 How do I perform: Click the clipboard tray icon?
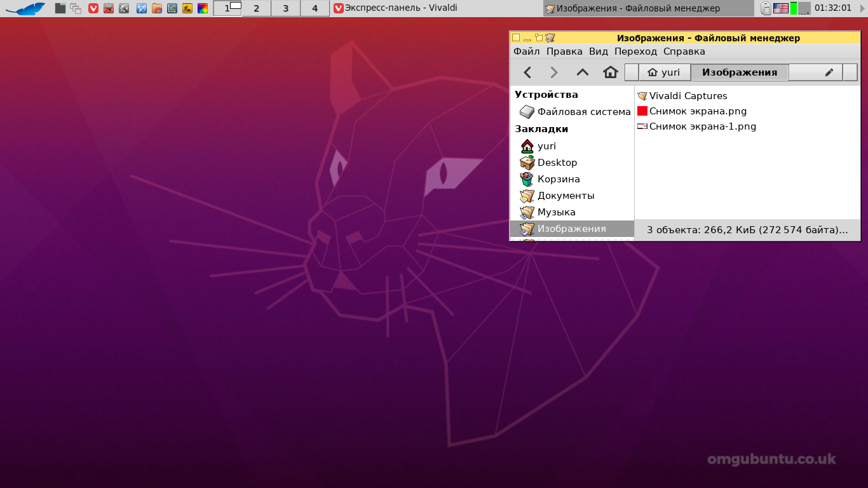coord(766,8)
